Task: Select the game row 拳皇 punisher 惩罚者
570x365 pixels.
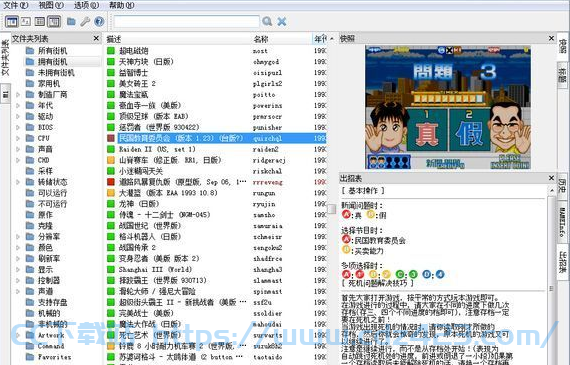Action: (x=217, y=127)
